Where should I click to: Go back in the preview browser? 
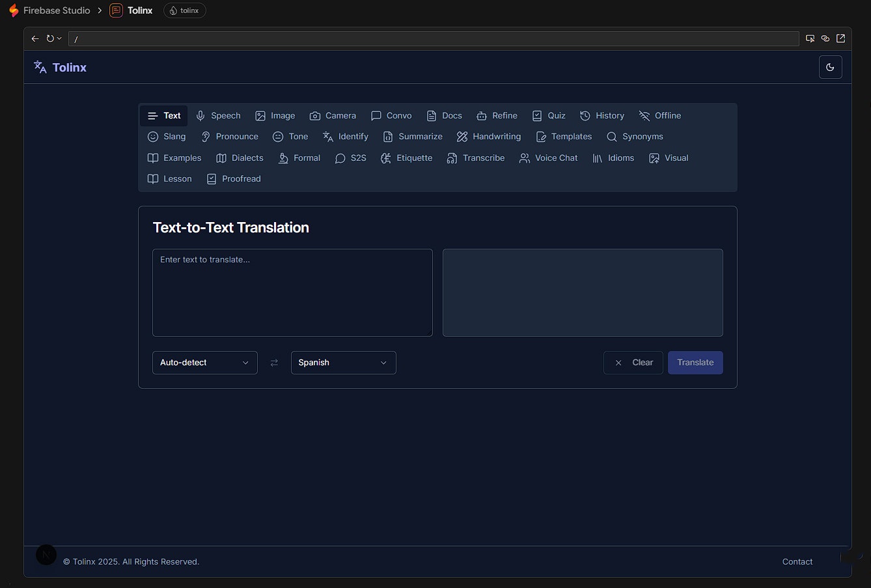(35, 38)
